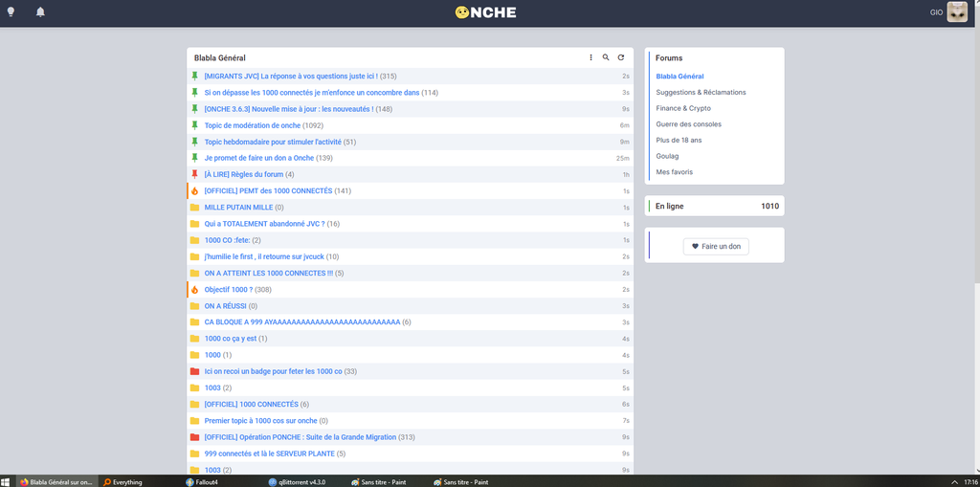Open the MILLE PUTAIN MILLE topic
980x487 pixels.
pos(238,208)
